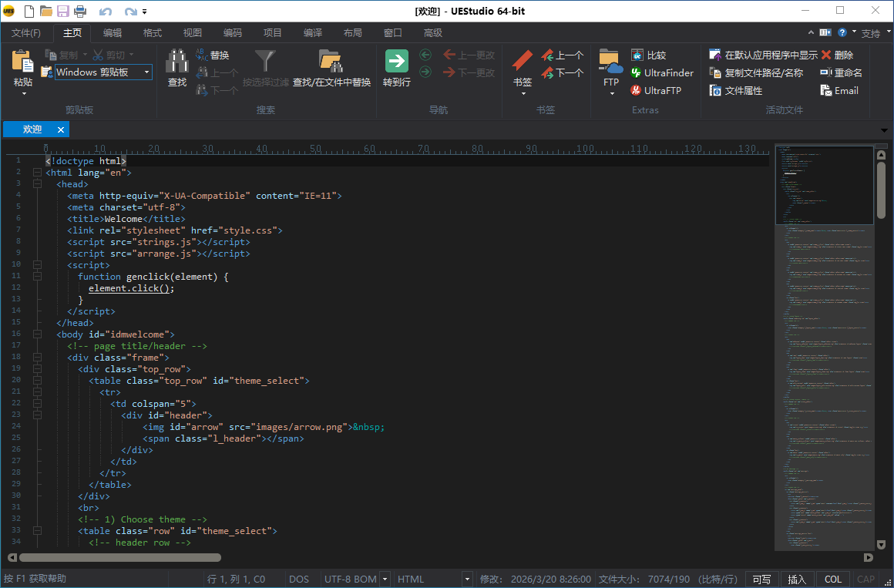Click the save disk icon in the title bar
The height and width of the screenshot is (588, 894).
coord(63,11)
